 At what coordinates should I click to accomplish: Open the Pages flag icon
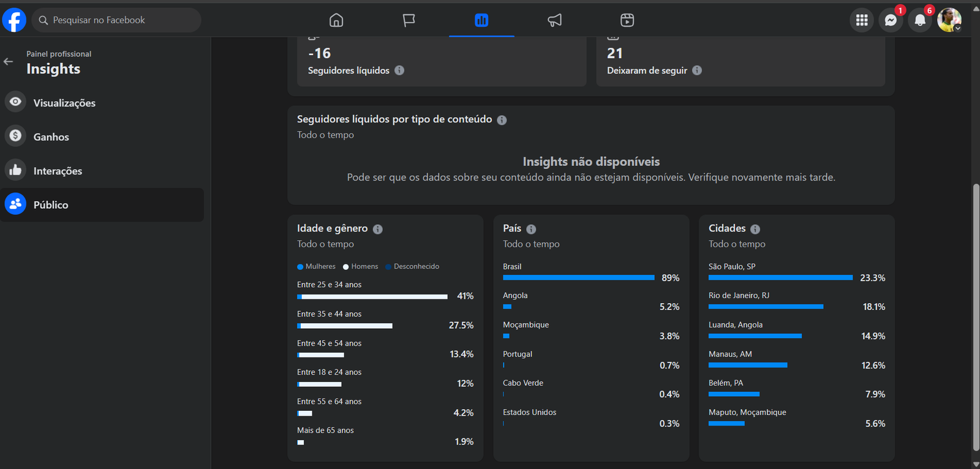(x=409, y=20)
